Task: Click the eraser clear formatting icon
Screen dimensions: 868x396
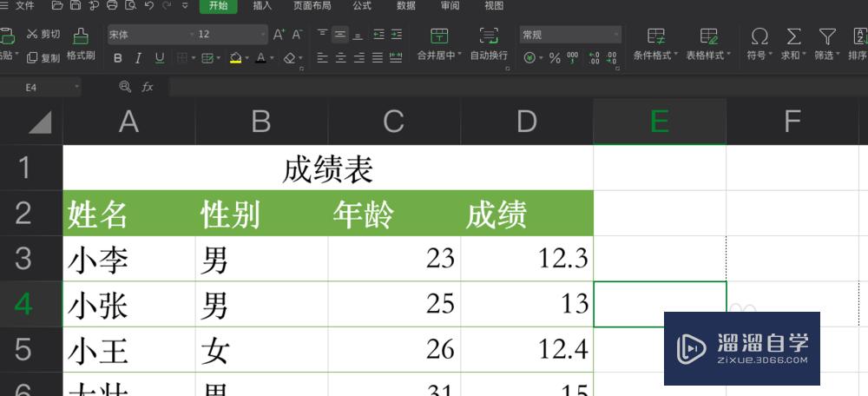Action: tap(290, 57)
